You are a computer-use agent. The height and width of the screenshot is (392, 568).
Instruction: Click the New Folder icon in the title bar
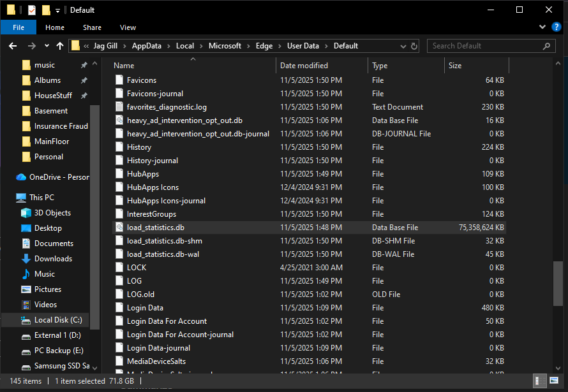(45, 10)
